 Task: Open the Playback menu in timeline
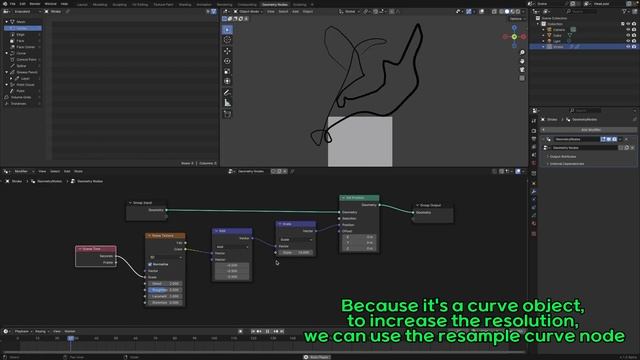pos(22,331)
